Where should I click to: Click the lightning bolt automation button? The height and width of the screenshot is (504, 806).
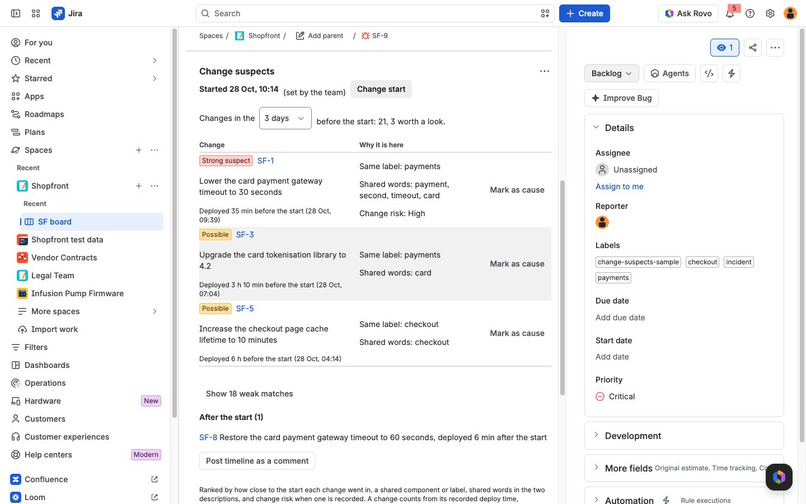coord(731,74)
